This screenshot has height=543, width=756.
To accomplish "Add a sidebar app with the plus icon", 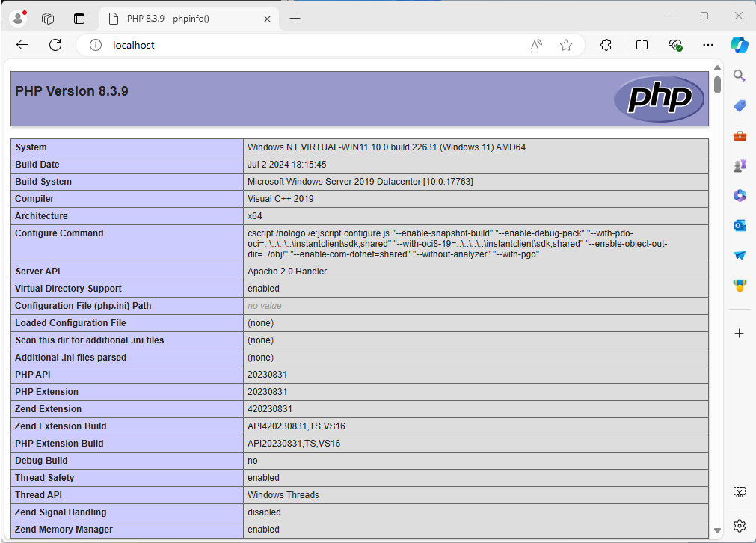I will coord(739,334).
